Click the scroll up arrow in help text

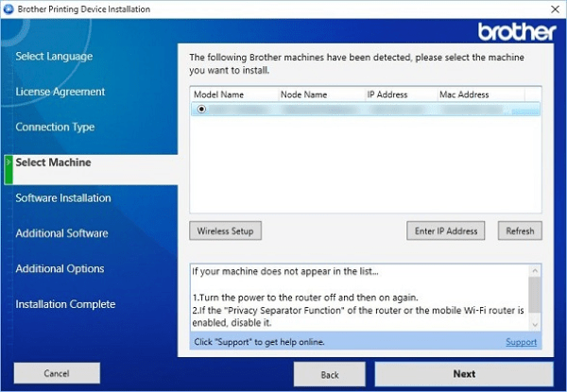pos(535,270)
